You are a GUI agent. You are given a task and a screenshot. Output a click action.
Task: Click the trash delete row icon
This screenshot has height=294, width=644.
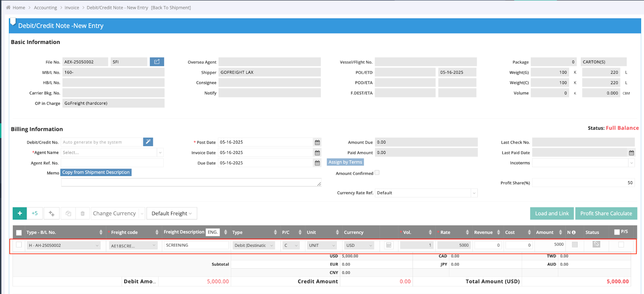(x=83, y=213)
